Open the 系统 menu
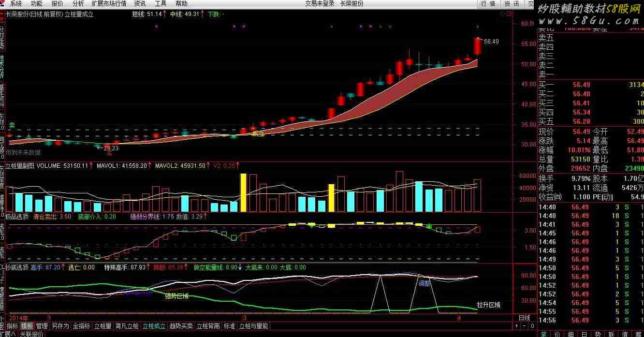Image resolution: width=644 pixels, height=337 pixels. pyautogui.click(x=16, y=3)
